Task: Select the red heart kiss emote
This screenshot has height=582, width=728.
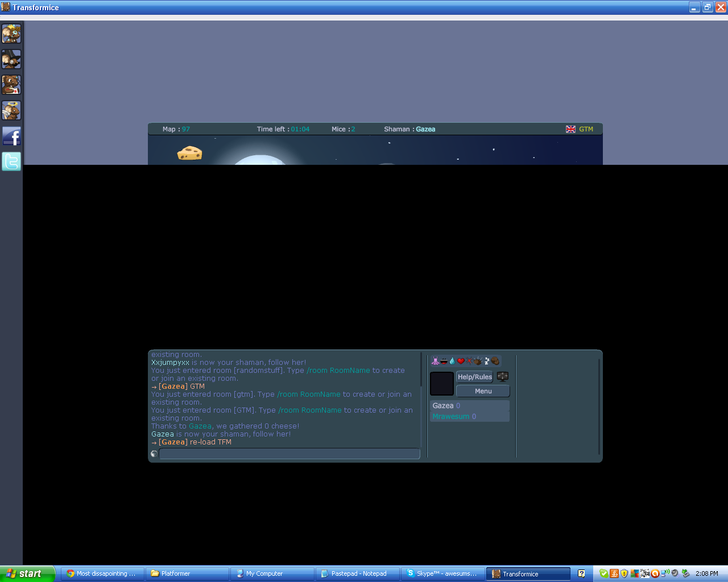Action: pos(461,361)
